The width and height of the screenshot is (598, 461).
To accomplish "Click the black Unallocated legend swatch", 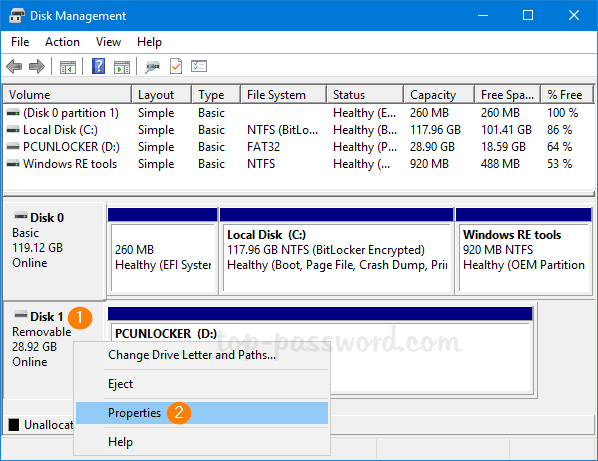I will [x=14, y=424].
